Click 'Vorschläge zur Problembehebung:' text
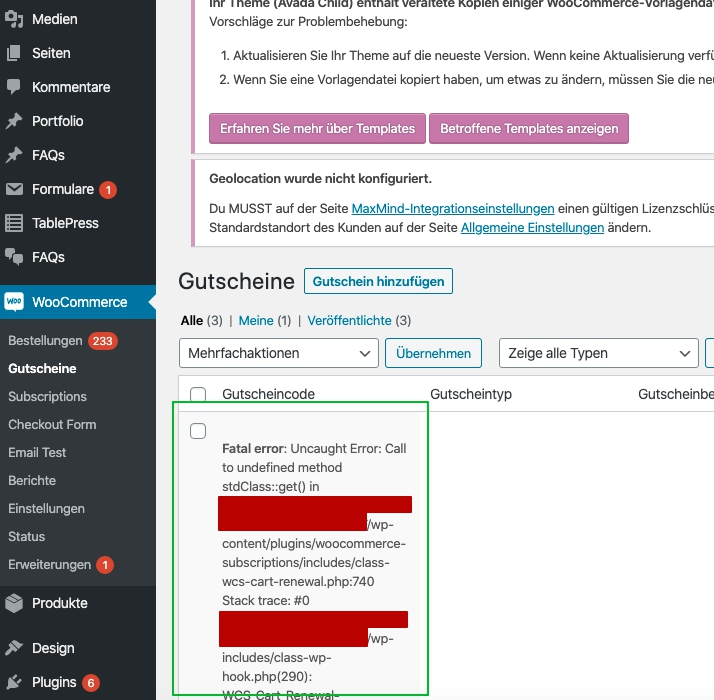The height and width of the screenshot is (700, 714). click(308, 21)
